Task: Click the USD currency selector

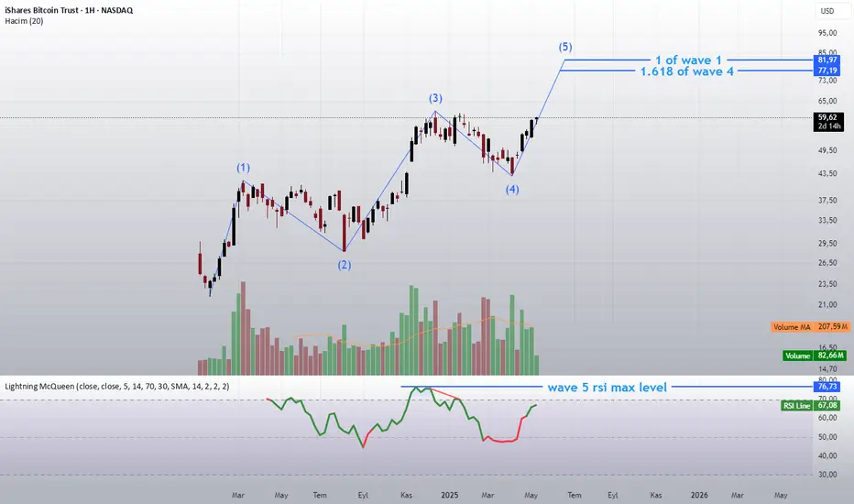Action: coord(827,11)
